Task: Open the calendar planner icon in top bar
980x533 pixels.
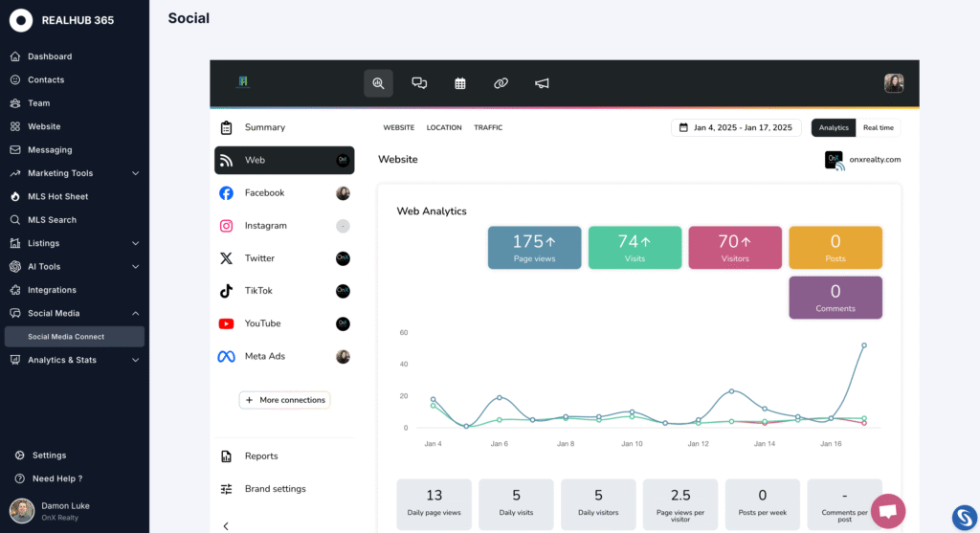Action: [x=460, y=83]
